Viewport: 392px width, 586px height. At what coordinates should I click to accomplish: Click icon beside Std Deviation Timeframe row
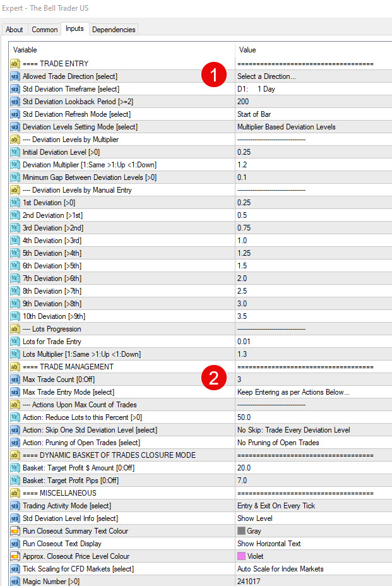point(15,89)
